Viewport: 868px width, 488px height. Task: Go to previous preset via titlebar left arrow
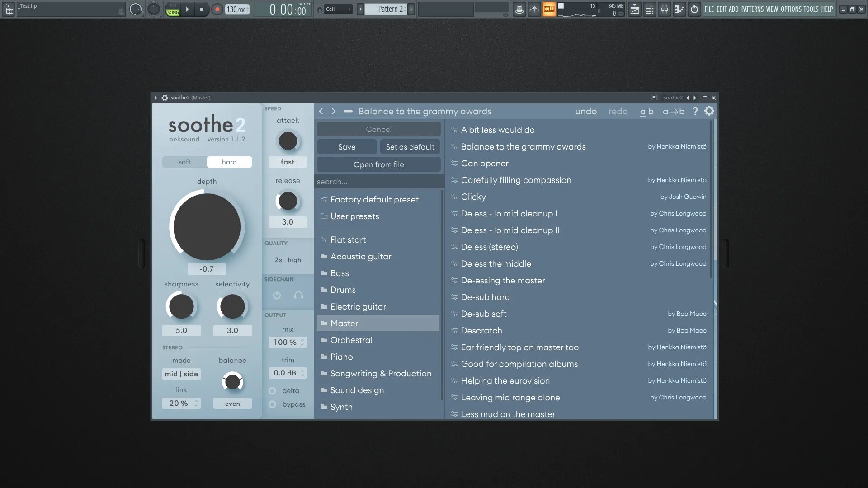pyautogui.click(x=688, y=98)
